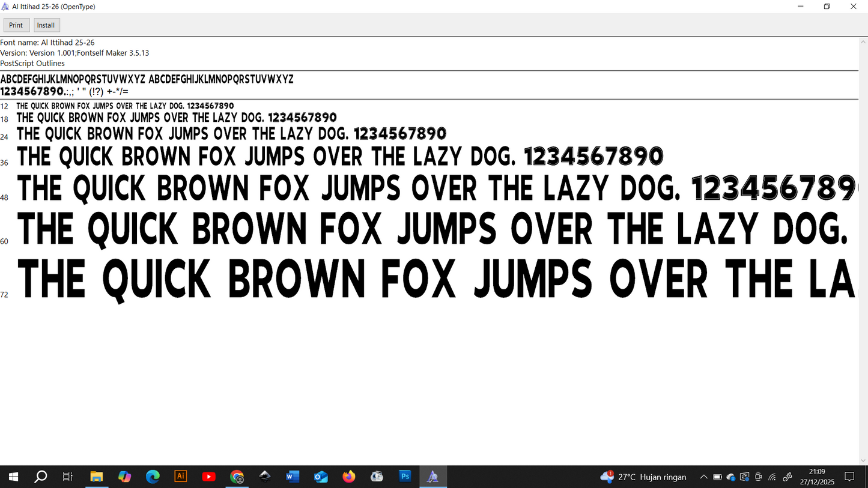Click the taskbar search magnifier

pos(41,477)
